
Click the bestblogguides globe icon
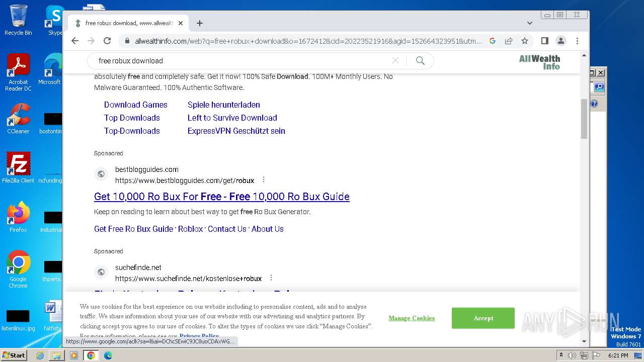101,174
